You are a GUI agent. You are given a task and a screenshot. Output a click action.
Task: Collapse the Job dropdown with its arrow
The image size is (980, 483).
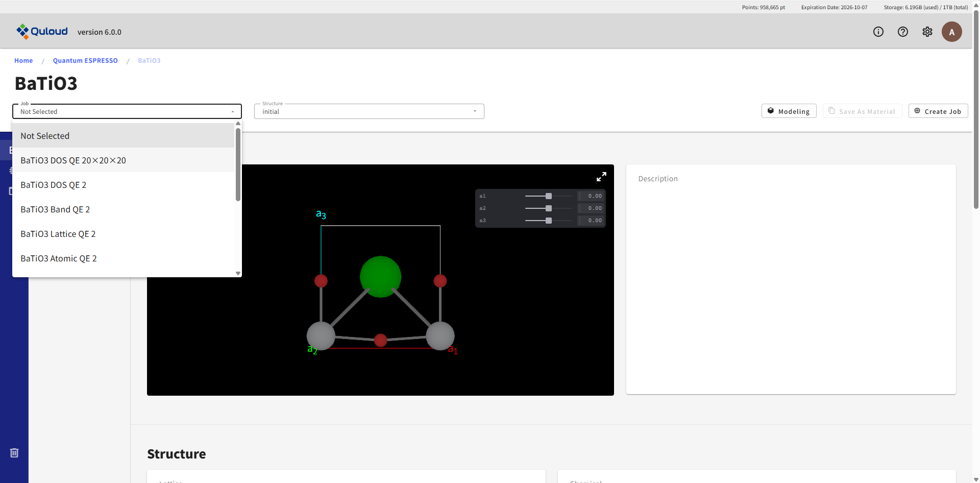(x=233, y=111)
